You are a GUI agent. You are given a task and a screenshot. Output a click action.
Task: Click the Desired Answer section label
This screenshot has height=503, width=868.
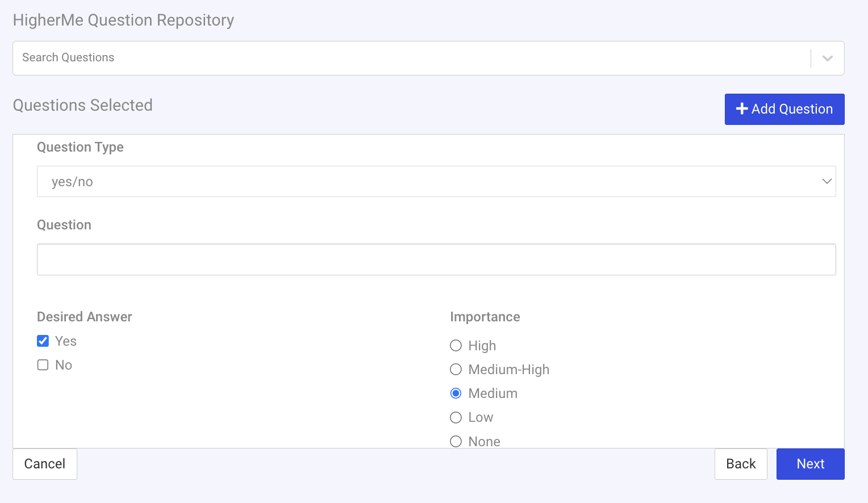[x=84, y=316]
